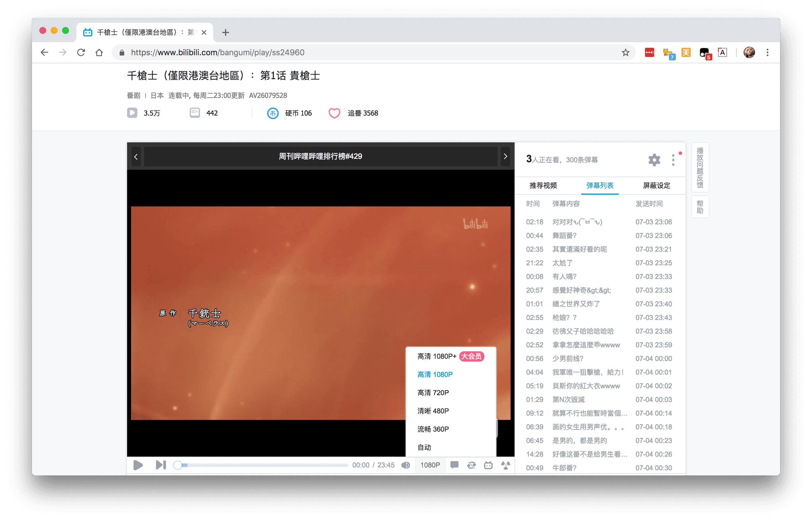Viewport: 812px width, 521px height.
Task: Close the 千槍士 browser tab
Action: (204, 32)
